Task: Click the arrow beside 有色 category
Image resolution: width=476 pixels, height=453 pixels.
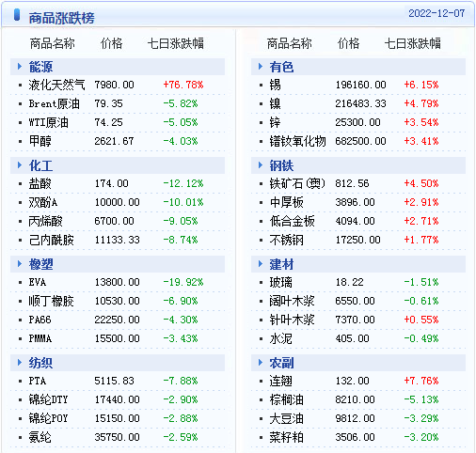Action: click(261, 67)
